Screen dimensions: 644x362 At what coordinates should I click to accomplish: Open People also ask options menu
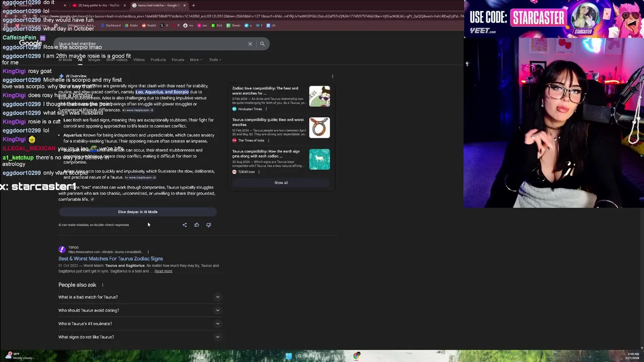click(x=103, y=285)
